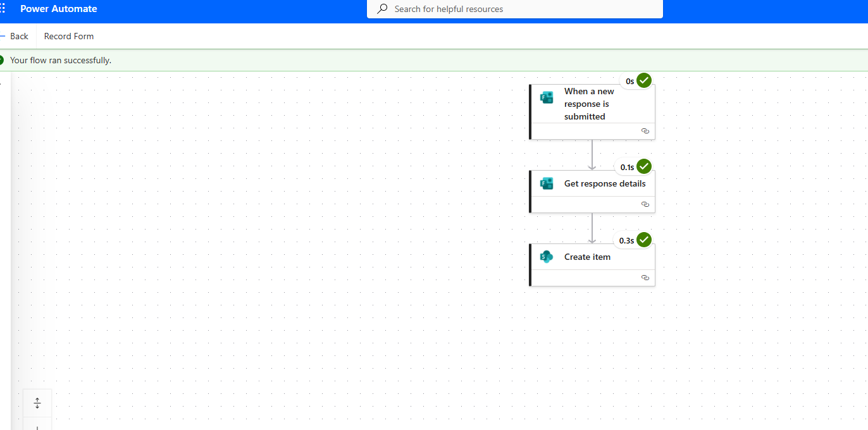Select the Record Form flow name

pos(69,36)
